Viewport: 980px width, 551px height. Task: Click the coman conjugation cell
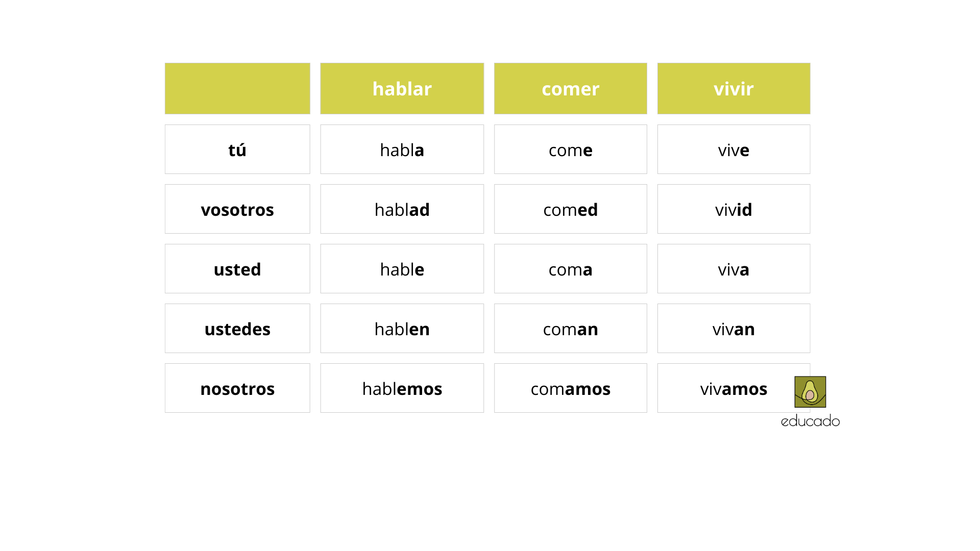570,329
